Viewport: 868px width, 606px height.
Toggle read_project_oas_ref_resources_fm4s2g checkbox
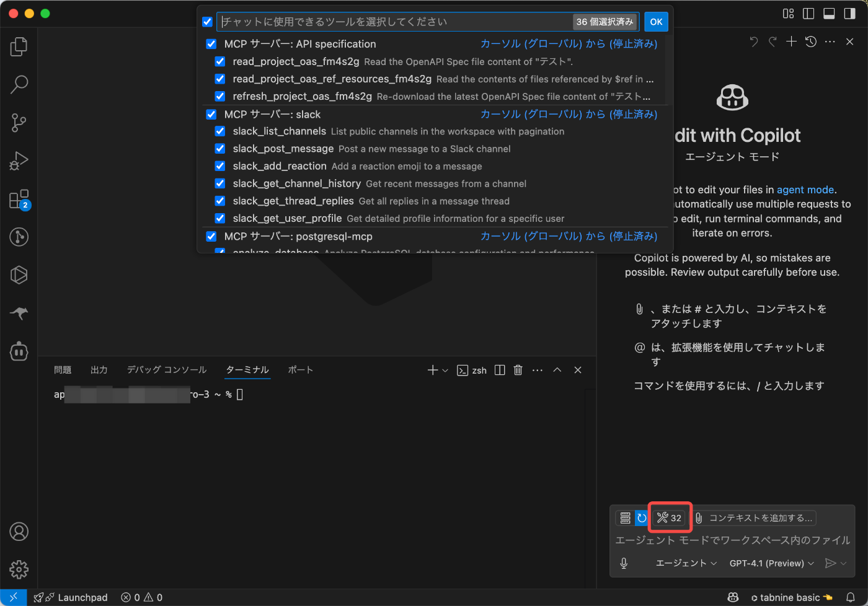tap(220, 79)
